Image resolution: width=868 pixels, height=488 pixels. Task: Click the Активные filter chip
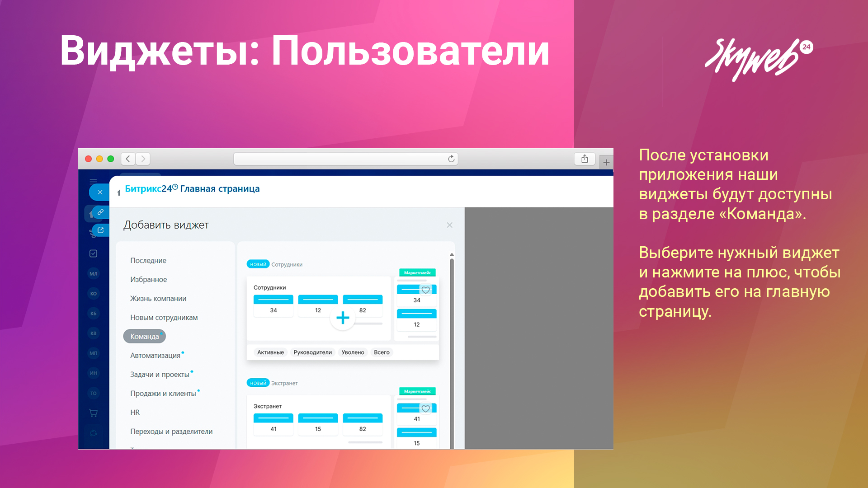(x=270, y=352)
